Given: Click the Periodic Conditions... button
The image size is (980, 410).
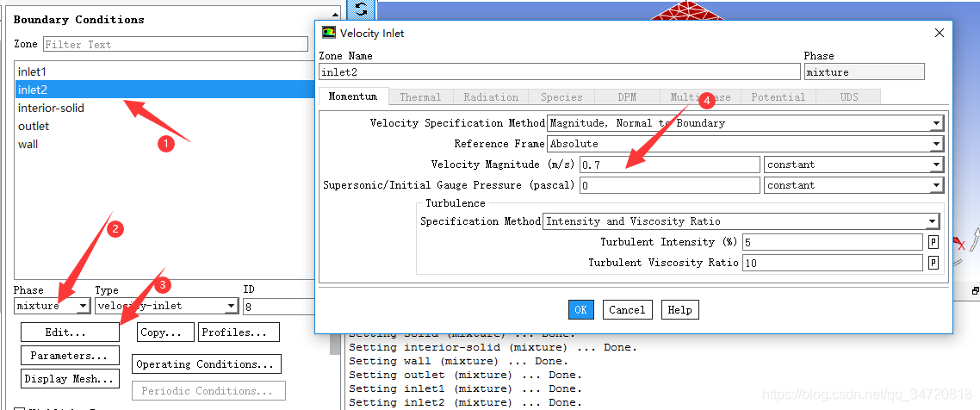Looking at the screenshot, I should pyautogui.click(x=208, y=391).
